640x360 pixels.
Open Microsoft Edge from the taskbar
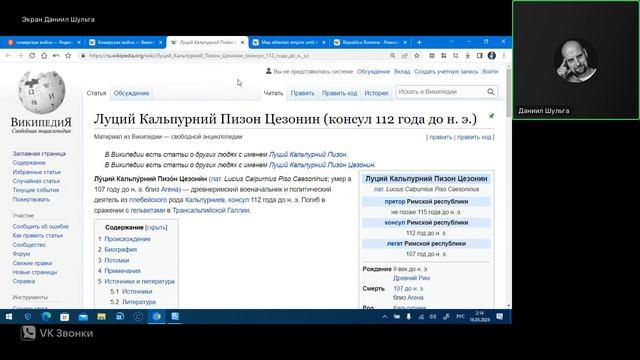[x=46, y=317]
